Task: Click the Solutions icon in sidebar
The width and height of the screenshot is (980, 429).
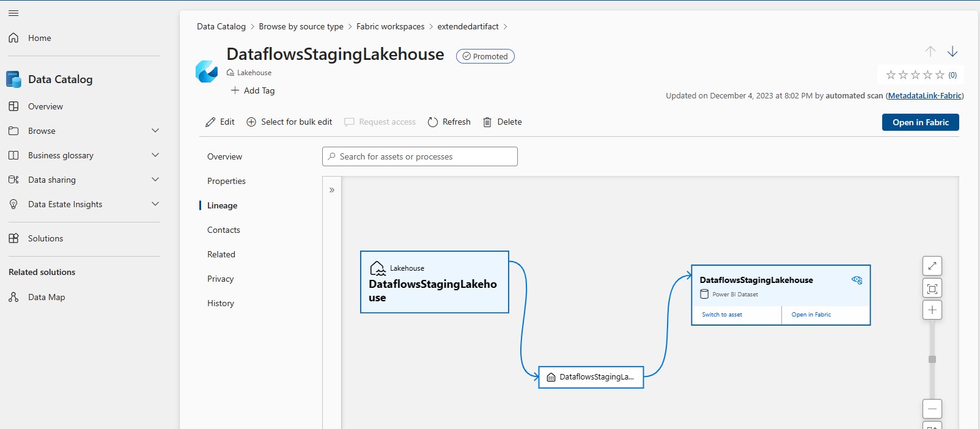Action: point(13,238)
